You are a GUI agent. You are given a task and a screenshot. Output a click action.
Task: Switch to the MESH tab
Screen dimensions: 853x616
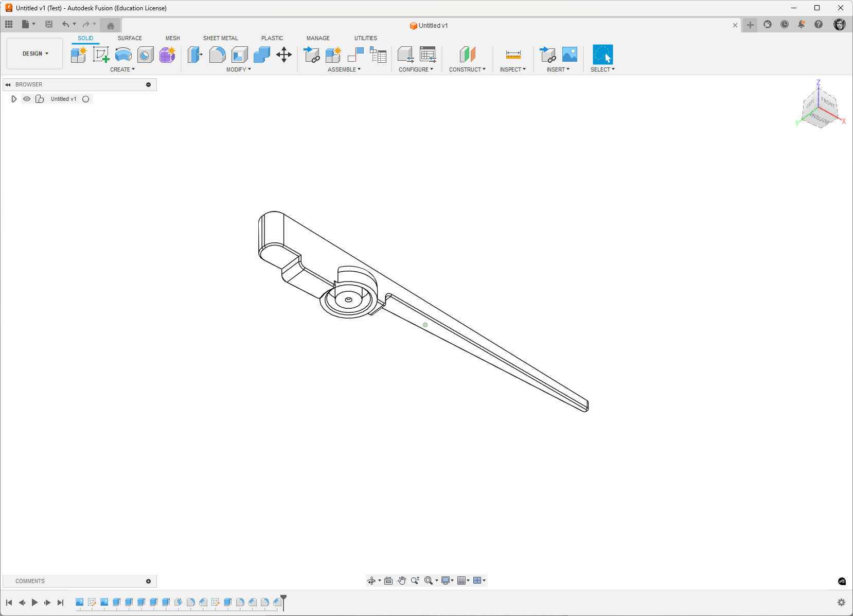pos(173,38)
